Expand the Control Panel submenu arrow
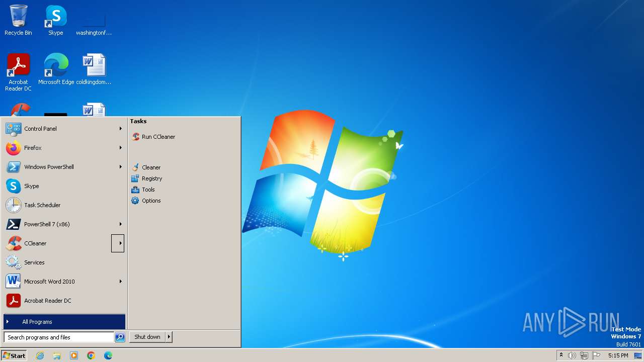The width and height of the screenshot is (644, 362). [120, 129]
